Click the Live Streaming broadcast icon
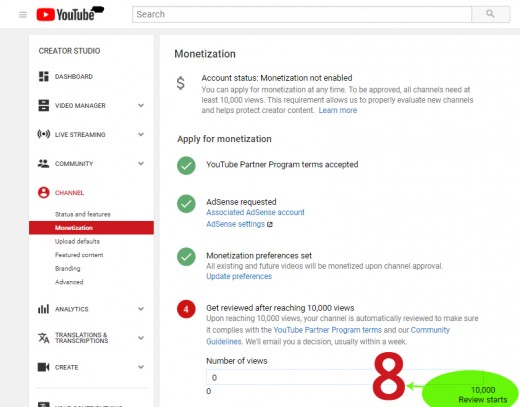 coord(44,134)
